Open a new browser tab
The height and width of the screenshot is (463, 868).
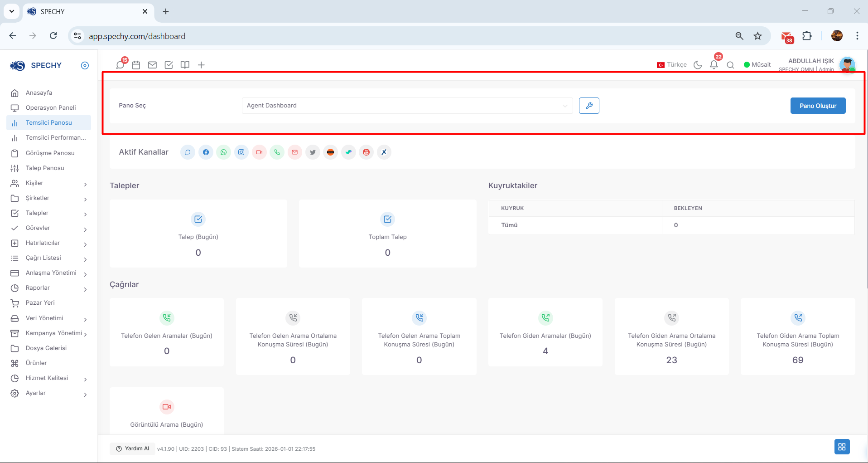(166, 11)
